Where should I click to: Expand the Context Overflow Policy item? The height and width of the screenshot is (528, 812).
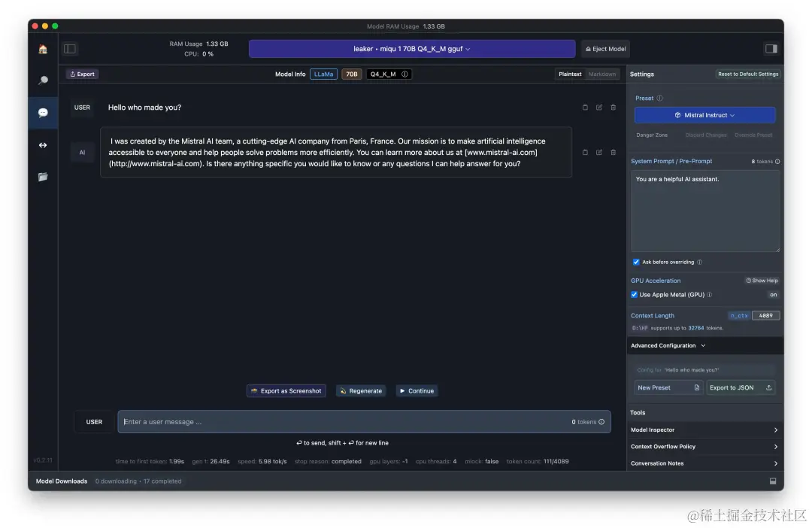click(704, 447)
